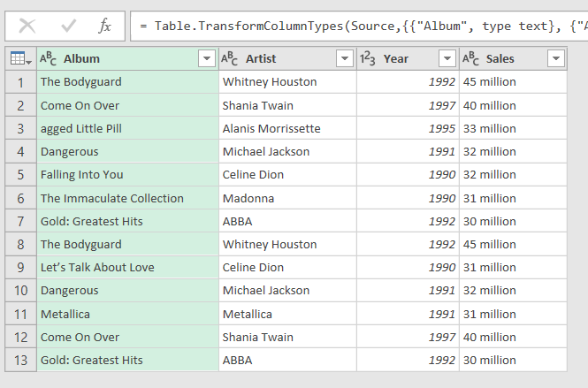The image size is (588, 388).
Task: Select row number 2
Action: click(x=20, y=106)
